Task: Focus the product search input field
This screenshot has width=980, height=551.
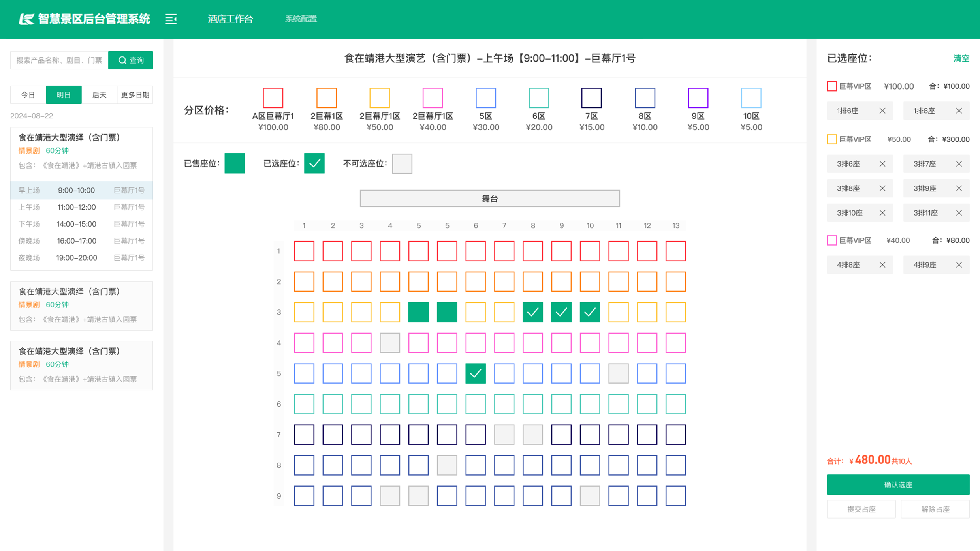Action: pyautogui.click(x=59, y=60)
